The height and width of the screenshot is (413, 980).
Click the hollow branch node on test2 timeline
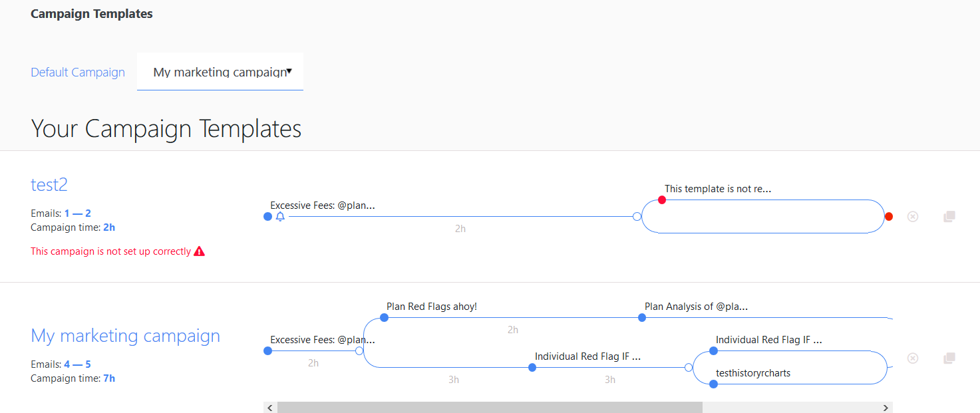tap(637, 217)
